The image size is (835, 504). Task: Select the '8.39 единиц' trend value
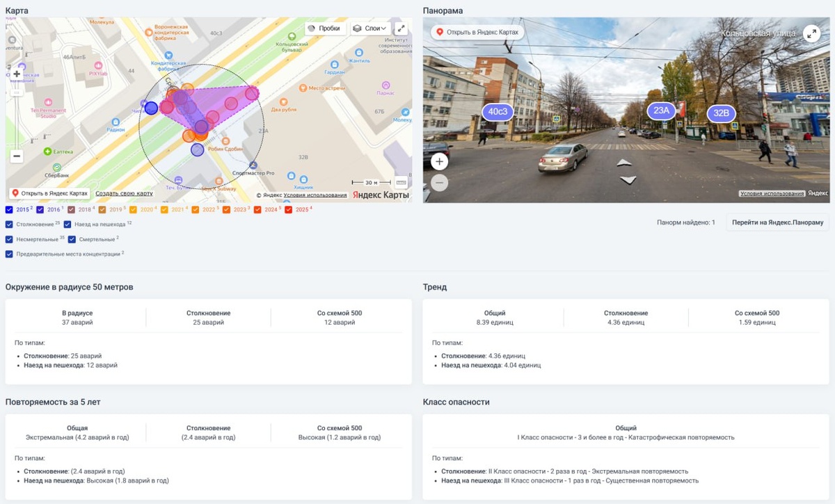click(x=495, y=323)
